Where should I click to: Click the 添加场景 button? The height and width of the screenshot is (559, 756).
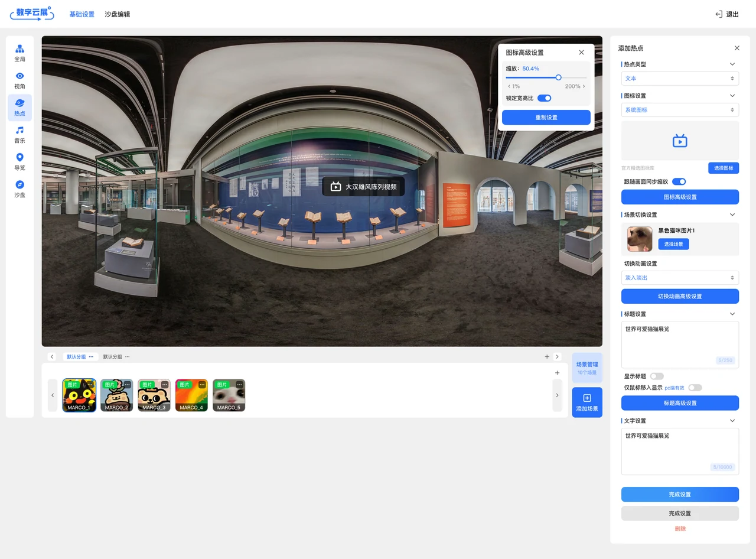tap(587, 402)
